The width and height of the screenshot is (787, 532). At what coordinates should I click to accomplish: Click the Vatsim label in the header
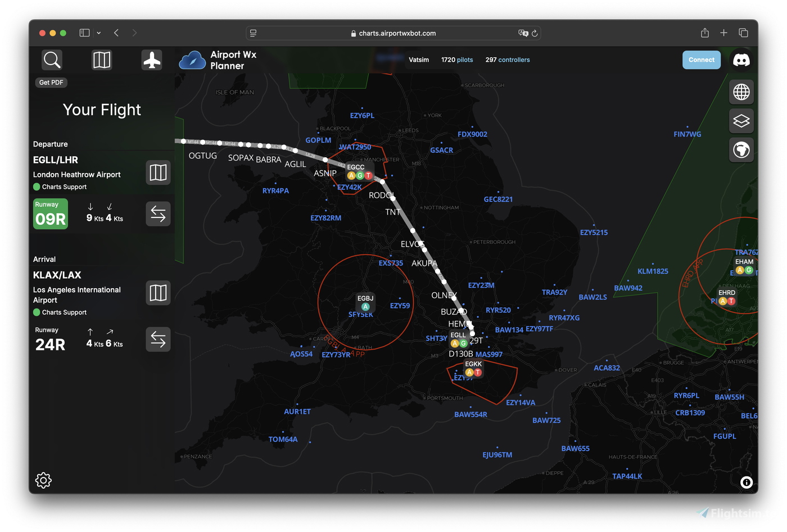(419, 60)
